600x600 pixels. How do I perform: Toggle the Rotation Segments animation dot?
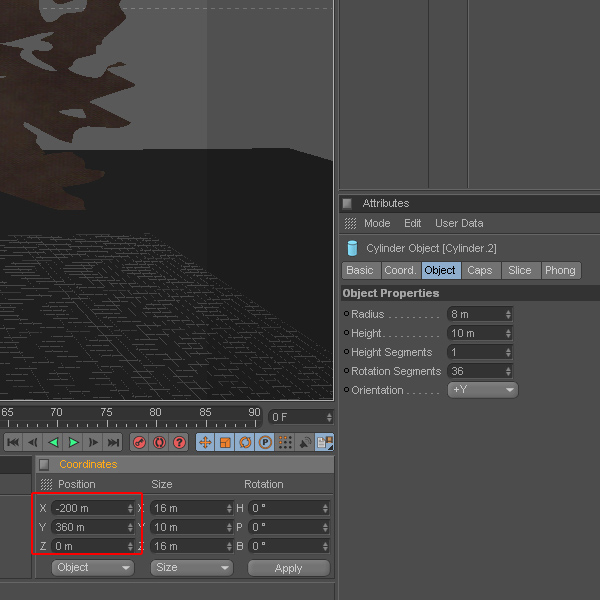pos(346,371)
